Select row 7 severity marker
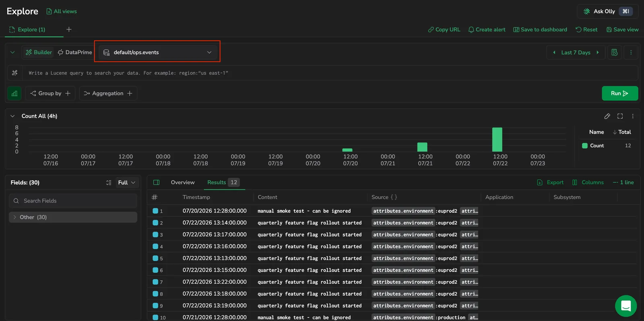Screen dimensions: 644x321 (x=155, y=282)
